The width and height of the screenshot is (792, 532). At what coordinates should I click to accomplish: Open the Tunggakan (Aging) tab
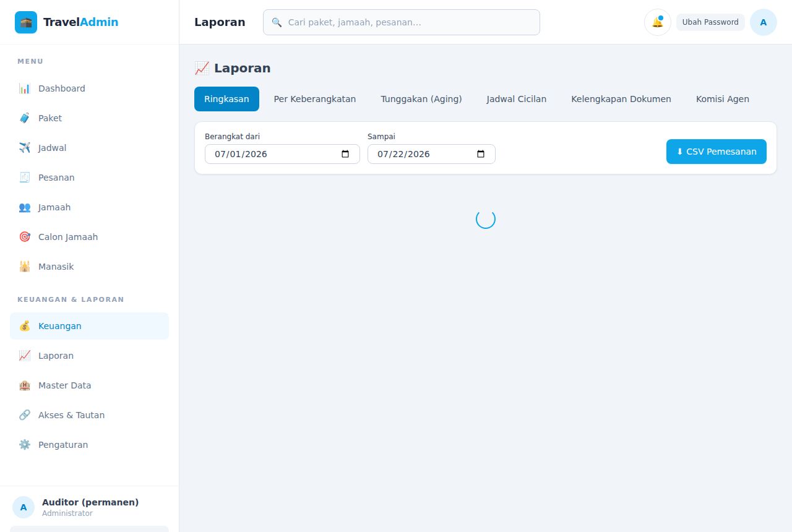click(x=421, y=99)
